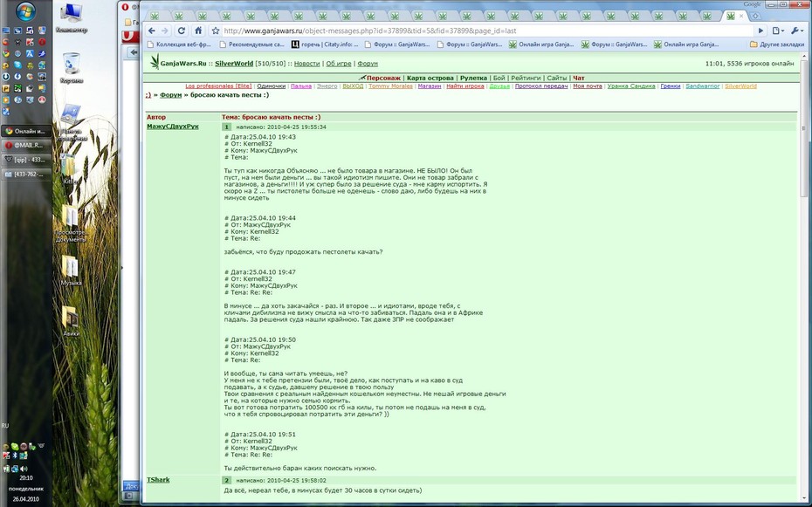Click Форум in the breadcrumb path
This screenshot has width=812, height=507.
click(171, 95)
